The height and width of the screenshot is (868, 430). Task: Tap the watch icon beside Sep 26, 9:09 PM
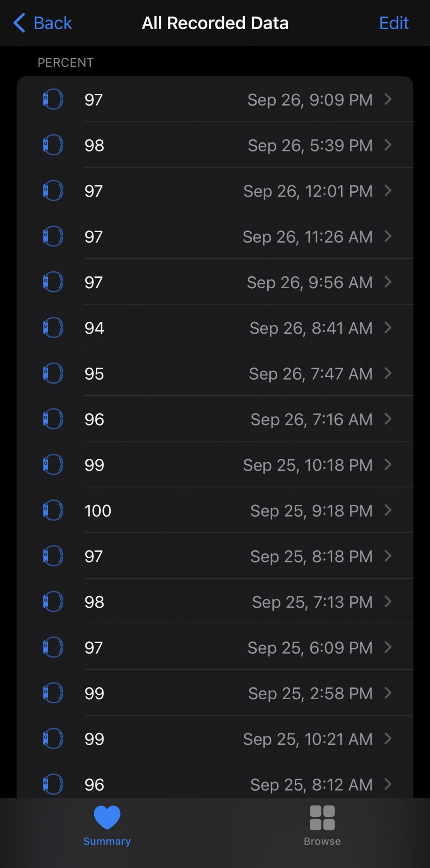coord(53,99)
